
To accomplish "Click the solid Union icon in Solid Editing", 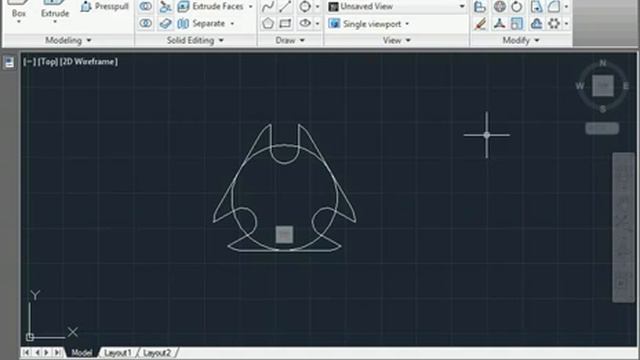I will 146,7.
